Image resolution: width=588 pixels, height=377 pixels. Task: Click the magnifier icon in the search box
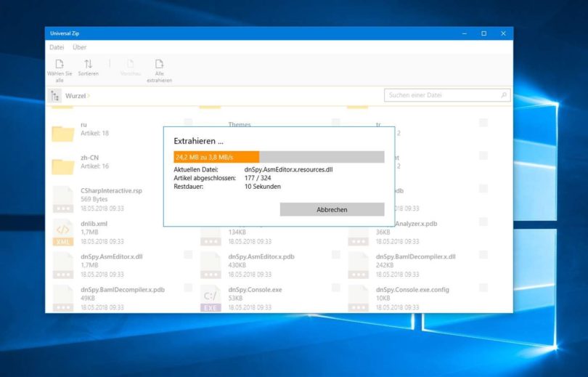click(504, 95)
